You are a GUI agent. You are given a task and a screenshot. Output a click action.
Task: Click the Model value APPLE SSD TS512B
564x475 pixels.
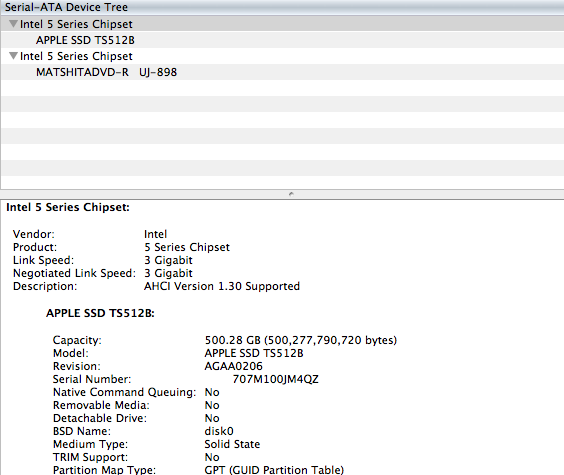254,353
